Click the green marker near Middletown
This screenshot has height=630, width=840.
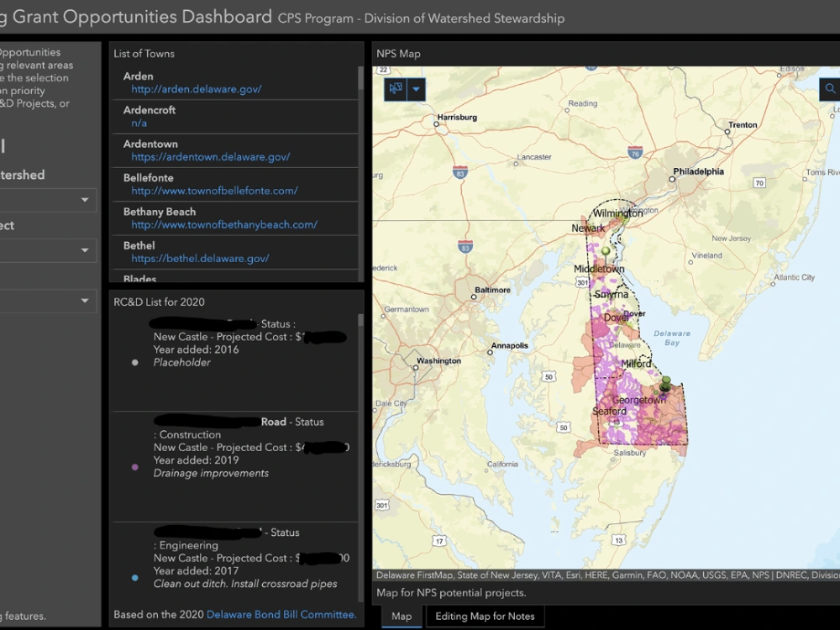point(606,252)
